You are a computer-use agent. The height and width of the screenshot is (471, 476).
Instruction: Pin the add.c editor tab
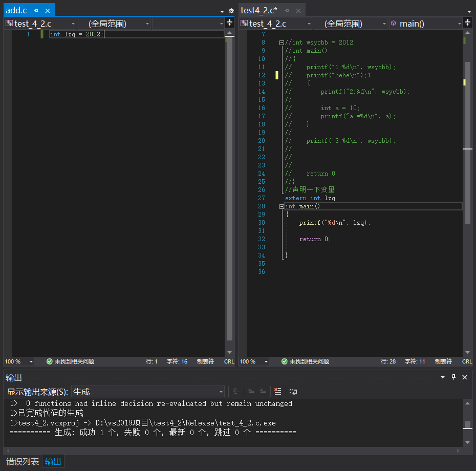tap(36, 10)
